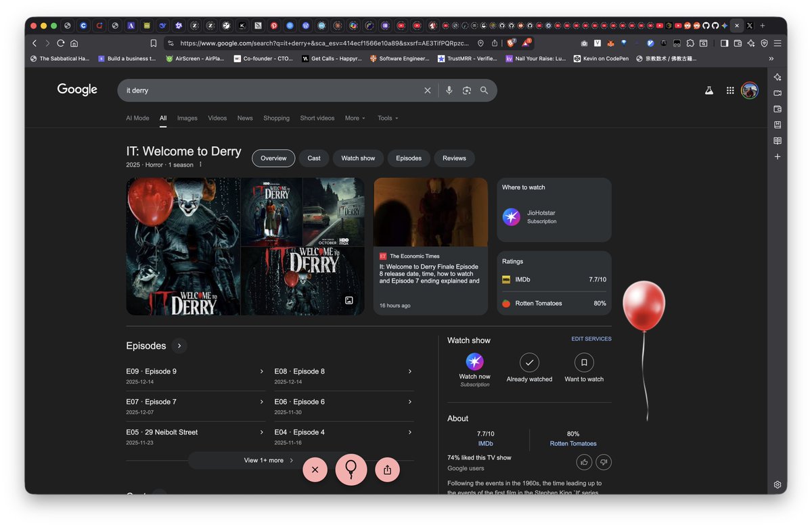The height and width of the screenshot is (527, 812).
Task: Select the Reviews chip
Action: coord(454,158)
